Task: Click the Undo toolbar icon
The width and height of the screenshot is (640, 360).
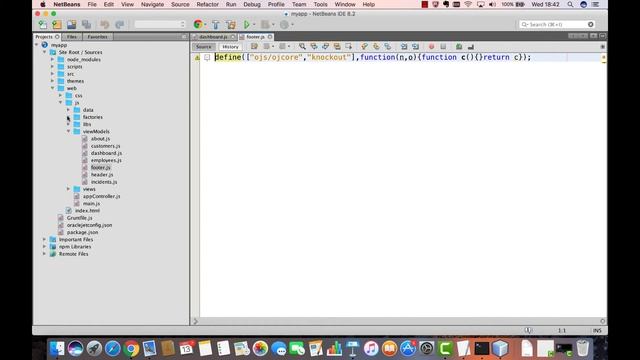Action: point(104,24)
